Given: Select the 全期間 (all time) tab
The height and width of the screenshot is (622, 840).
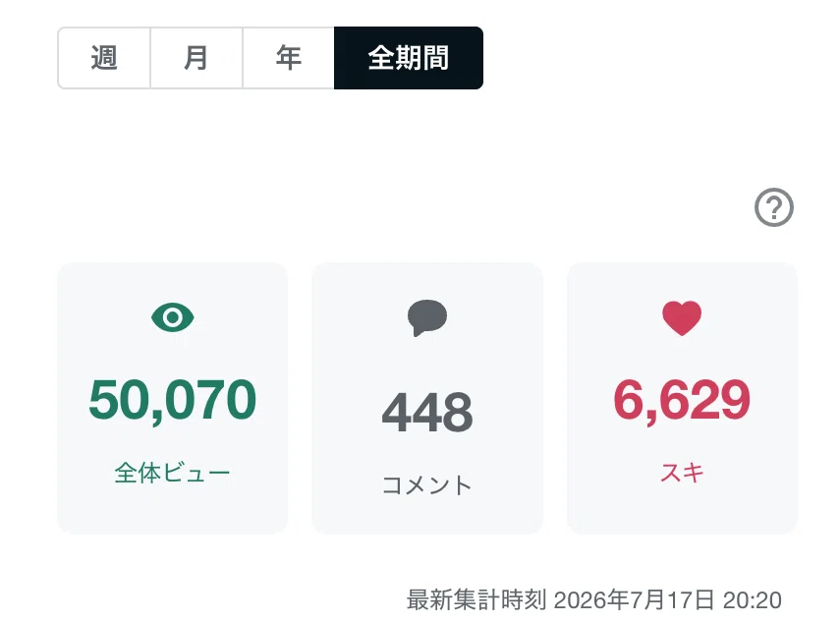Looking at the screenshot, I should click(409, 58).
